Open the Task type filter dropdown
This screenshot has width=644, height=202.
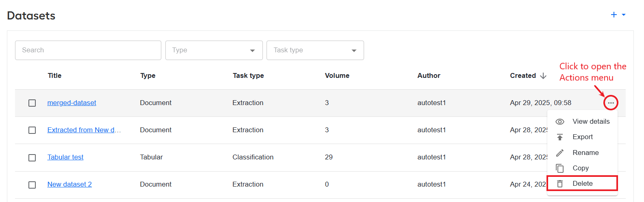[315, 50]
